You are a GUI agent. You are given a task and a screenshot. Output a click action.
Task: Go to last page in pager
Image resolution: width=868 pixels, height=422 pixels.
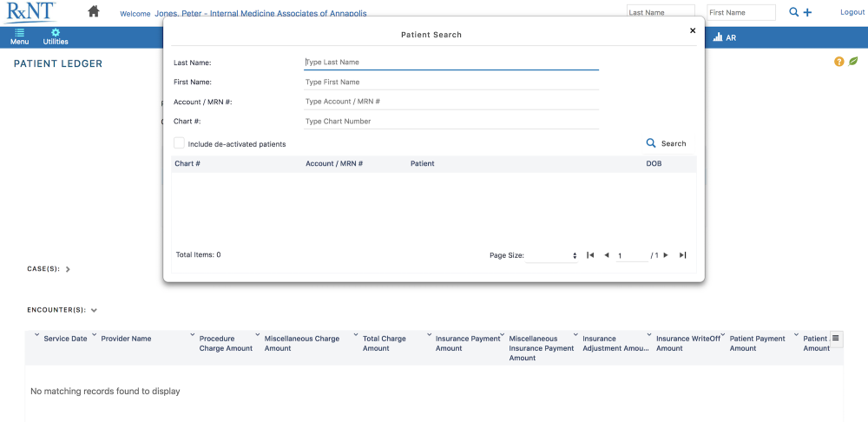coord(682,255)
